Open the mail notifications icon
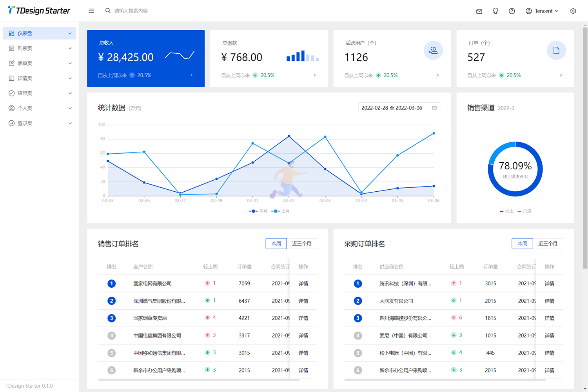Viewport: 588px width, 392px height. (479, 11)
